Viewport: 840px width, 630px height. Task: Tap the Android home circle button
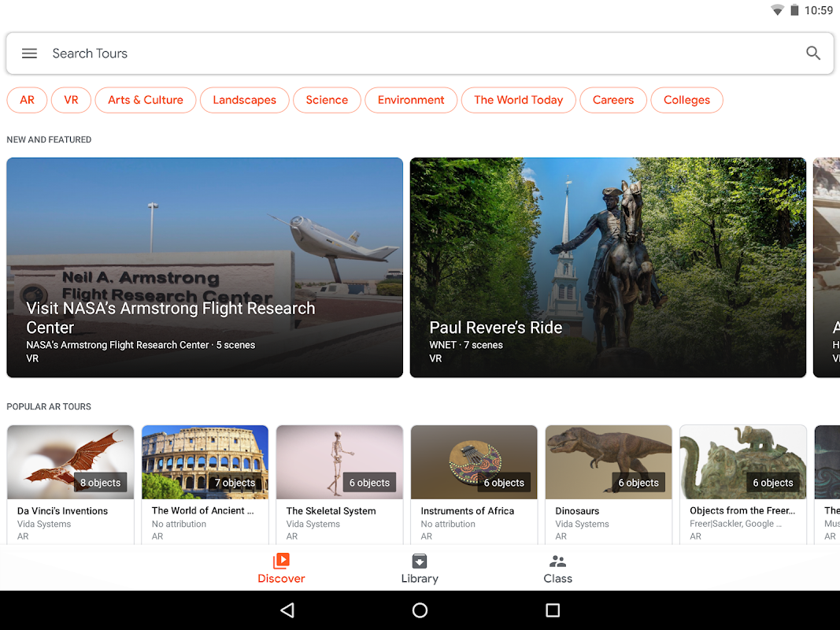[420, 610]
